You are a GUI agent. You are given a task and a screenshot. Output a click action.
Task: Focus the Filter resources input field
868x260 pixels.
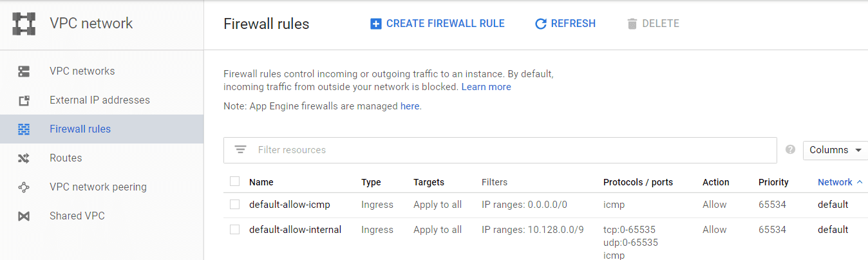point(509,150)
